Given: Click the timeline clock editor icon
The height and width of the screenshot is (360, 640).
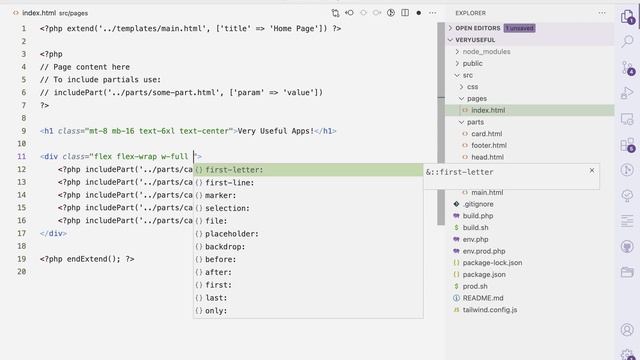Looking at the screenshot, I should point(391,13).
